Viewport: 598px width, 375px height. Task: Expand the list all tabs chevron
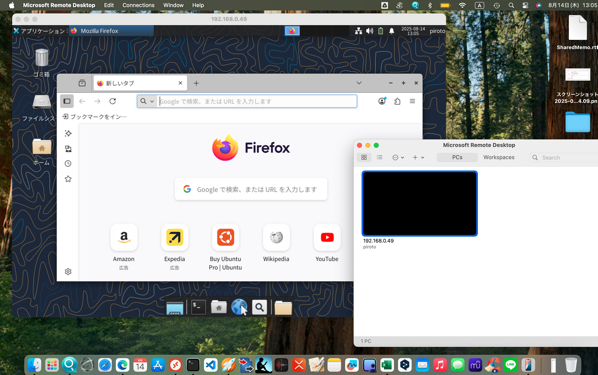359,83
